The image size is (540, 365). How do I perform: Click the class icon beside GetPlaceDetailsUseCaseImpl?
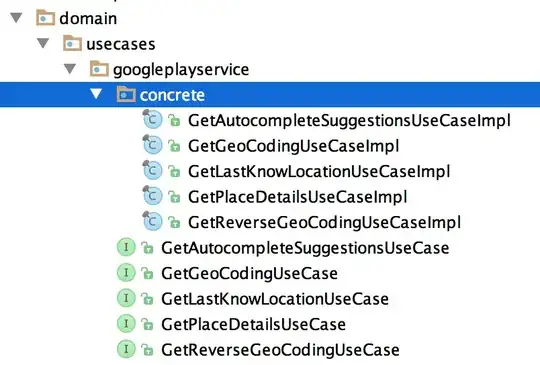153,196
